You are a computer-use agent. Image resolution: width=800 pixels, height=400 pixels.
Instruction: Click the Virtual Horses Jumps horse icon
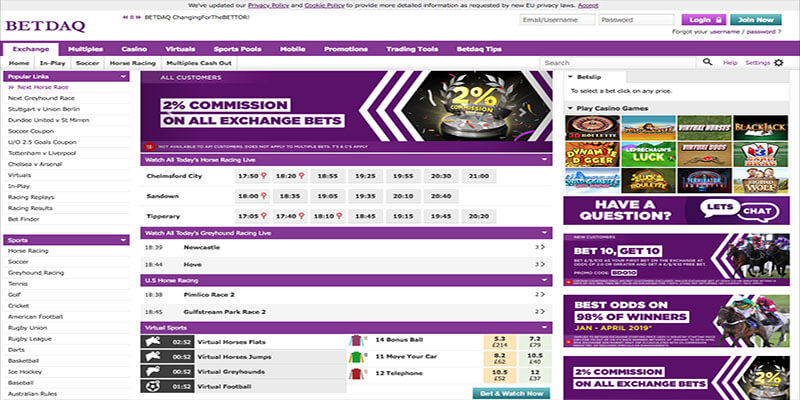(154, 357)
